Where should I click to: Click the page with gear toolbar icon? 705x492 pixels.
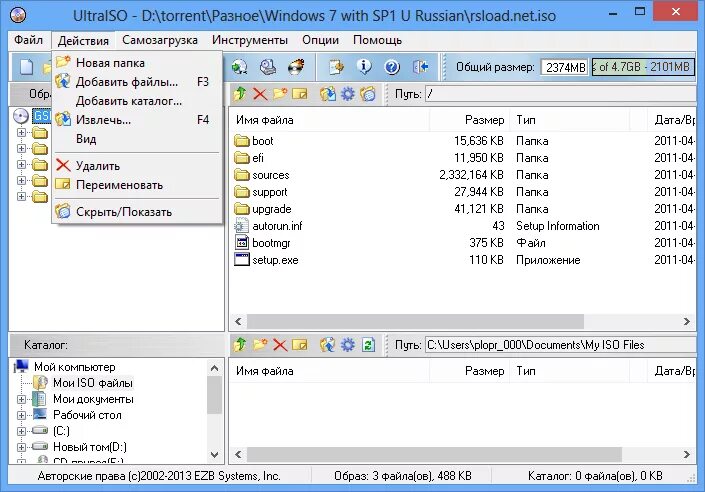336,67
